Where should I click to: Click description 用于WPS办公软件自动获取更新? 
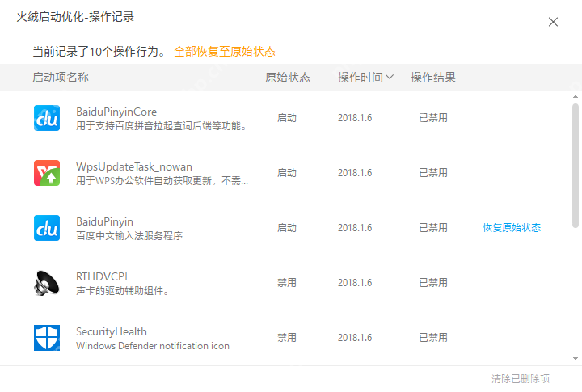pos(162,181)
